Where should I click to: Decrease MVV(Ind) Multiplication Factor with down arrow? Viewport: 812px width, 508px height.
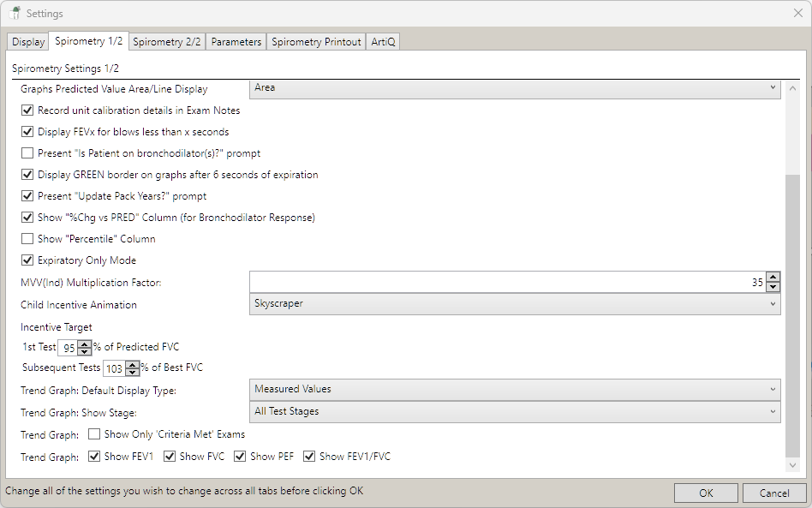tap(773, 287)
